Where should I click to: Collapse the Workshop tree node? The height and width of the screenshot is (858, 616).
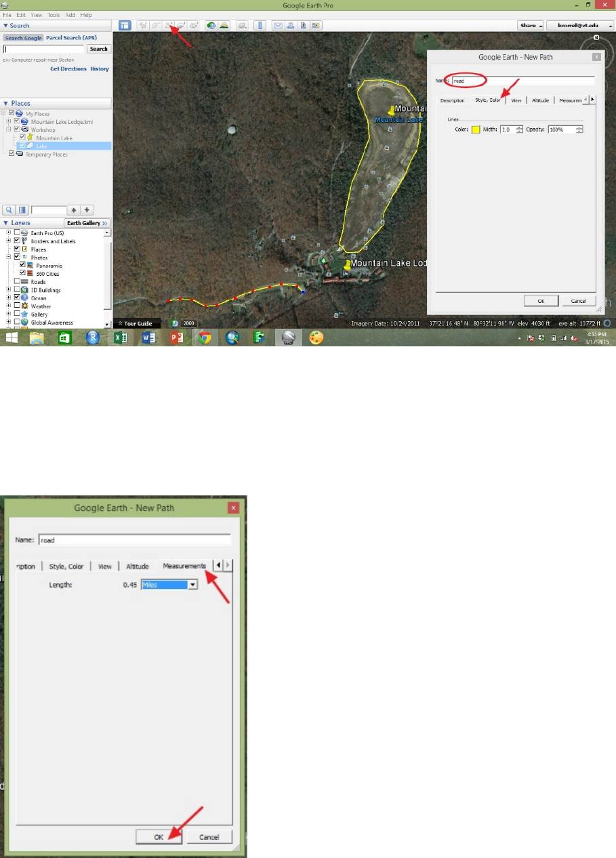point(9,130)
